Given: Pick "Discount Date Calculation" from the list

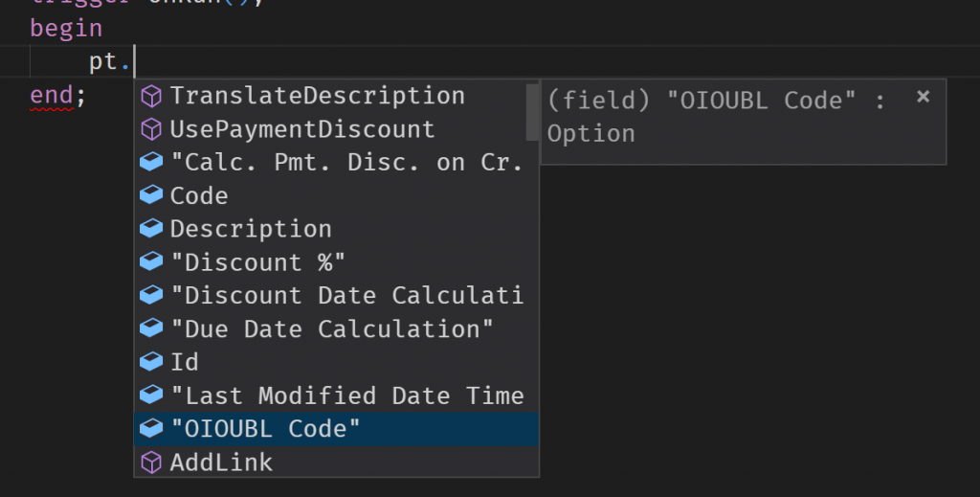Looking at the screenshot, I should tap(345, 296).
